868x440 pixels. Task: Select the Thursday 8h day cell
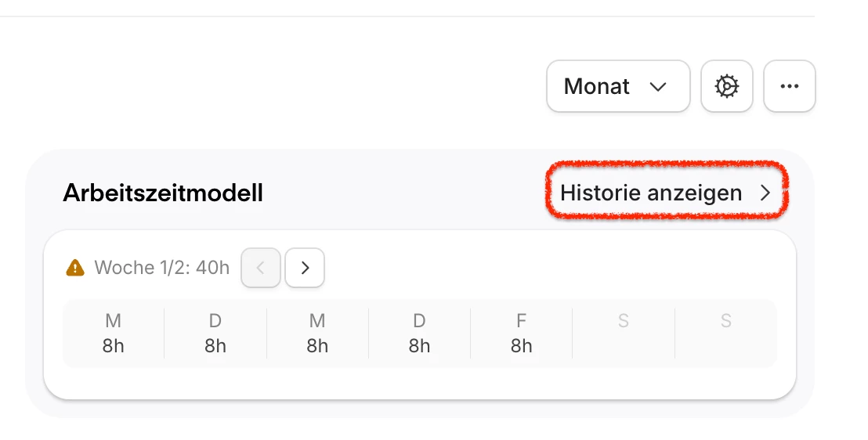[419, 334]
